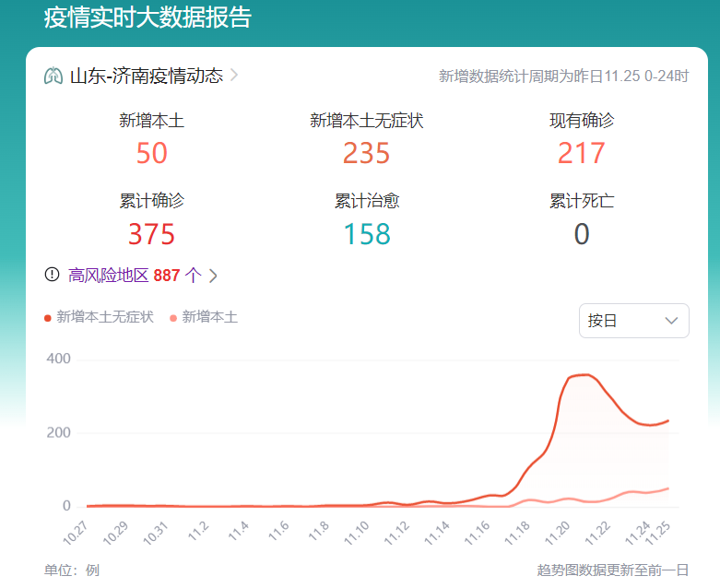
Task: Click the 新增本土 count of 50
Action: pyautogui.click(x=152, y=153)
